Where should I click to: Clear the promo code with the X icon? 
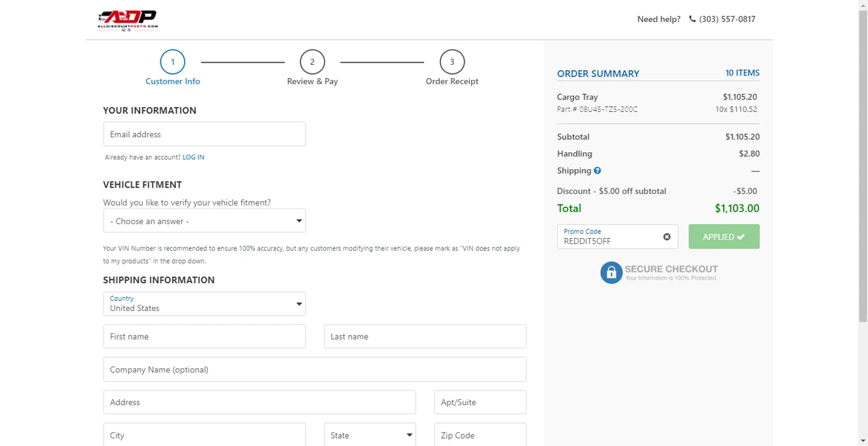point(667,236)
